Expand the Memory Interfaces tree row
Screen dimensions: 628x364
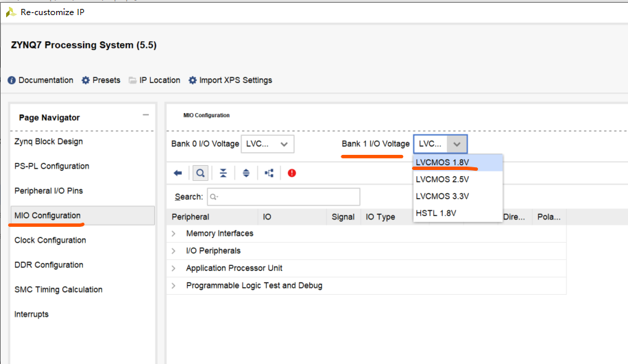[173, 234]
